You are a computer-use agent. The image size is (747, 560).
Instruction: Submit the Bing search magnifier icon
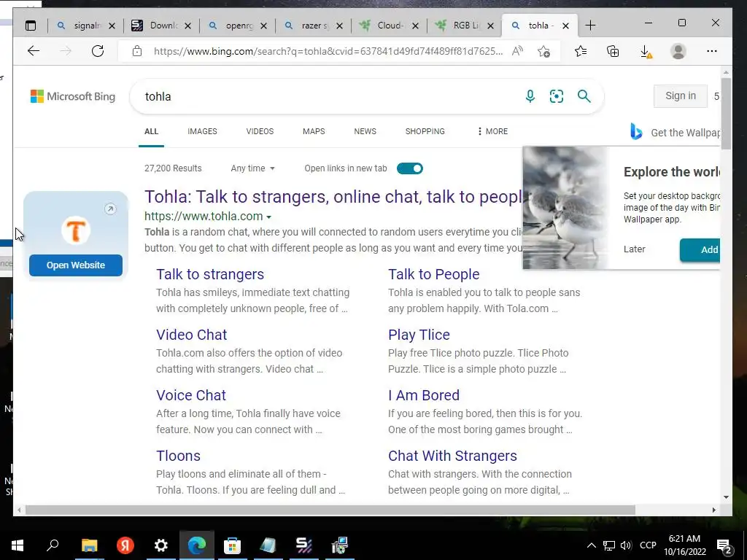pos(584,96)
